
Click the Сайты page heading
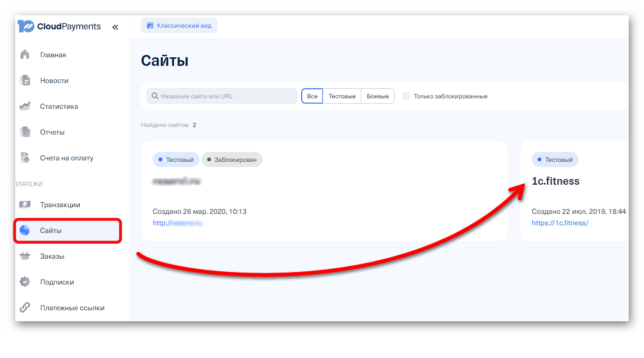pyautogui.click(x=165, y=61)
